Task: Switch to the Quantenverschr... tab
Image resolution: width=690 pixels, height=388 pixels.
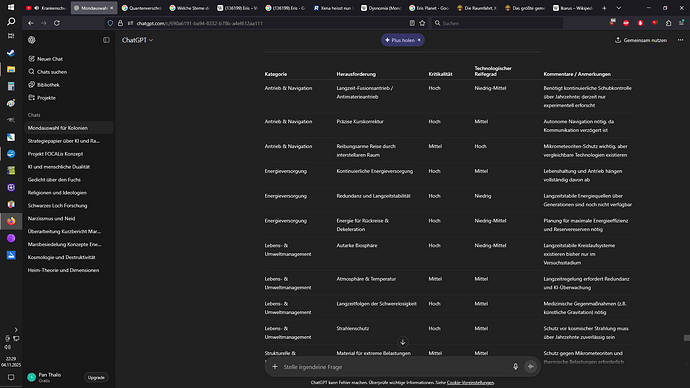Action: click(x=141, y=8)
